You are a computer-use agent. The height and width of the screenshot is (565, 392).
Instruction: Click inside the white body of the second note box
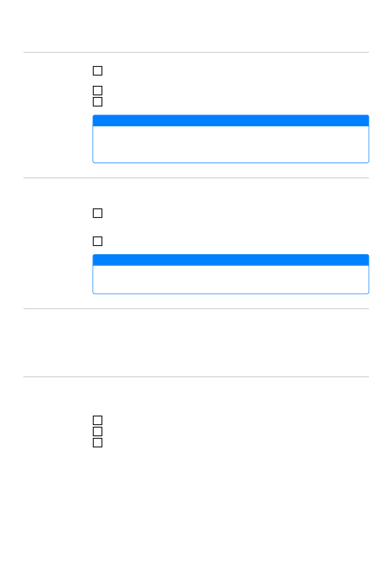point(231,279)
